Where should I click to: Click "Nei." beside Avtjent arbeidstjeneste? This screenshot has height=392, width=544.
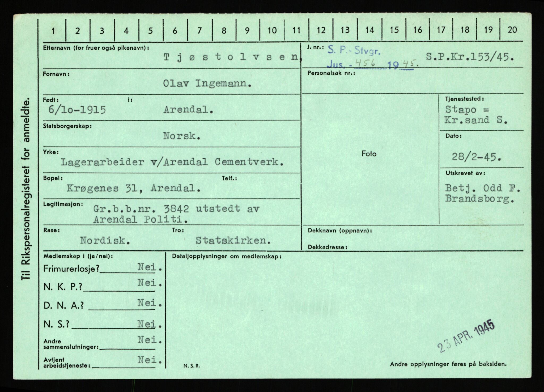(x=150, y=360)
